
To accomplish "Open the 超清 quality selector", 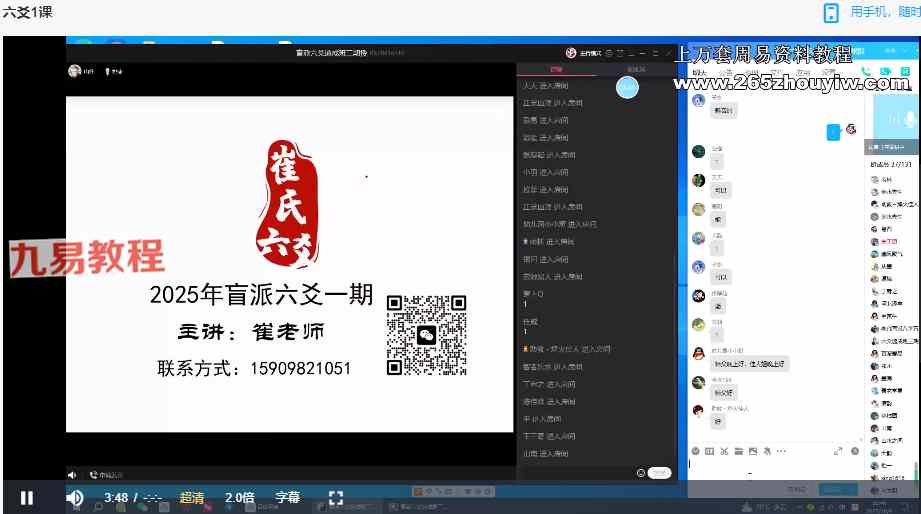I will click(192, 497).
